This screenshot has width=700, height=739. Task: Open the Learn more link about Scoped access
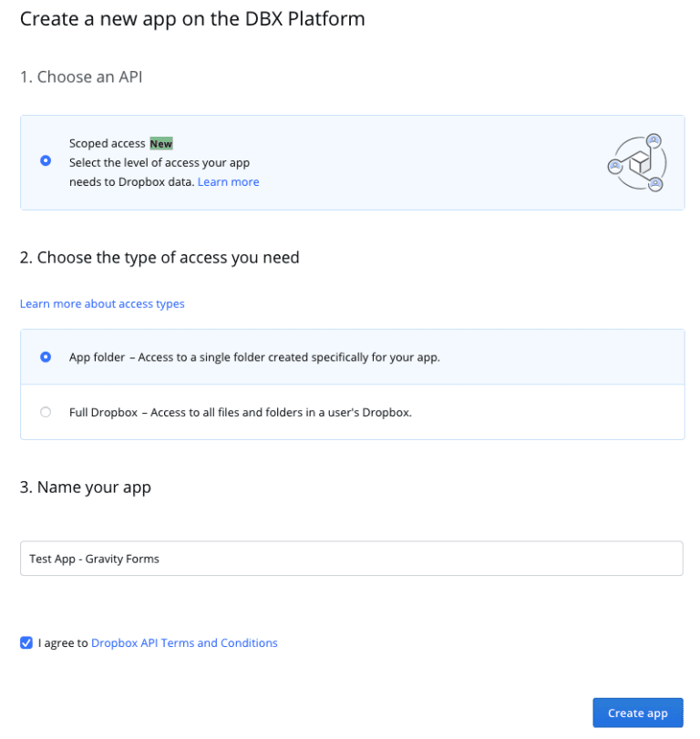[228, 181]
